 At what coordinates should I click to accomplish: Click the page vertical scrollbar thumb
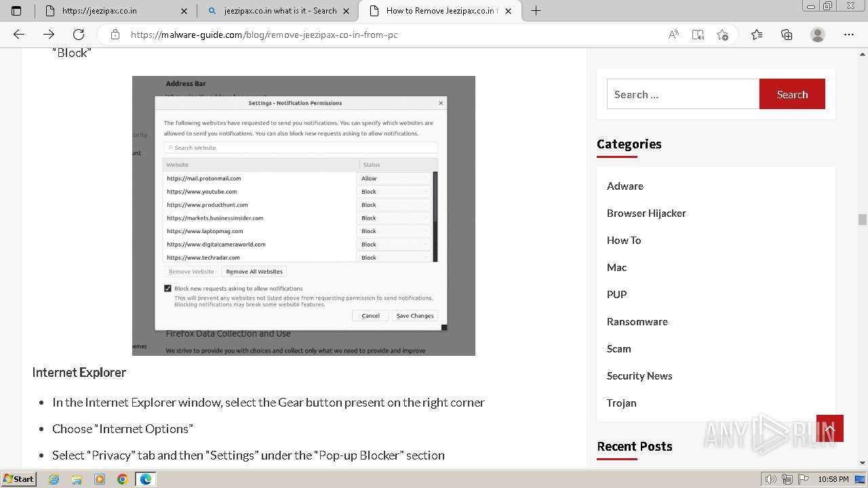pos(863,220)
